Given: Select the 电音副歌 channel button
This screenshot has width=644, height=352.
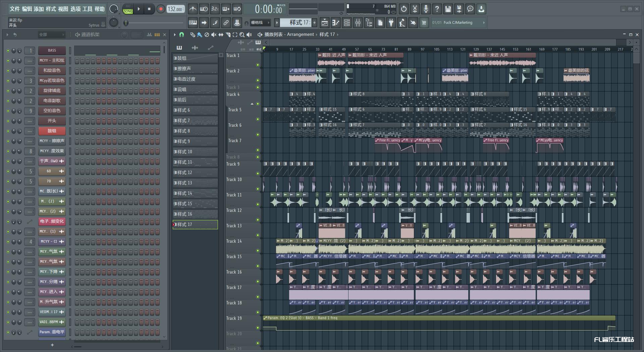Looking at the screenshot, I should pos(52,101).
